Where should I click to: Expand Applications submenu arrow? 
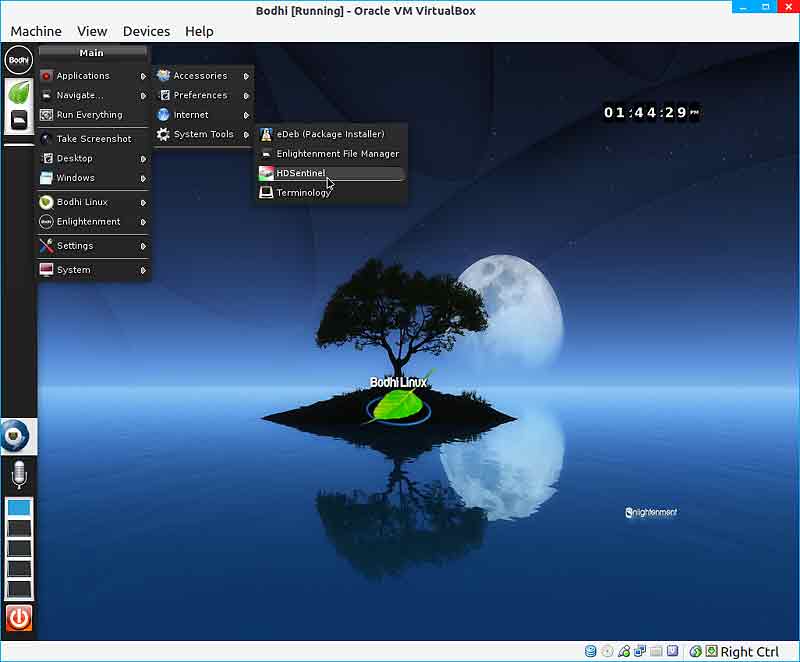click(143, 76)
